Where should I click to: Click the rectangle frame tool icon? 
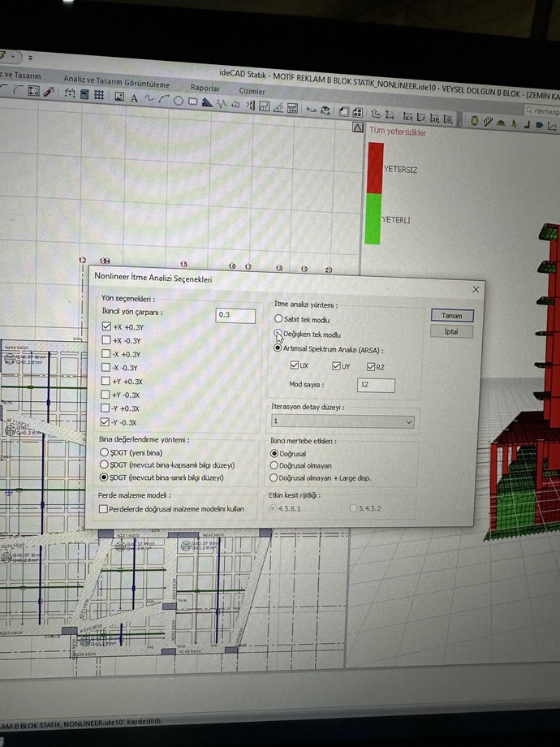pyautogui.click(x=33, y=90)
